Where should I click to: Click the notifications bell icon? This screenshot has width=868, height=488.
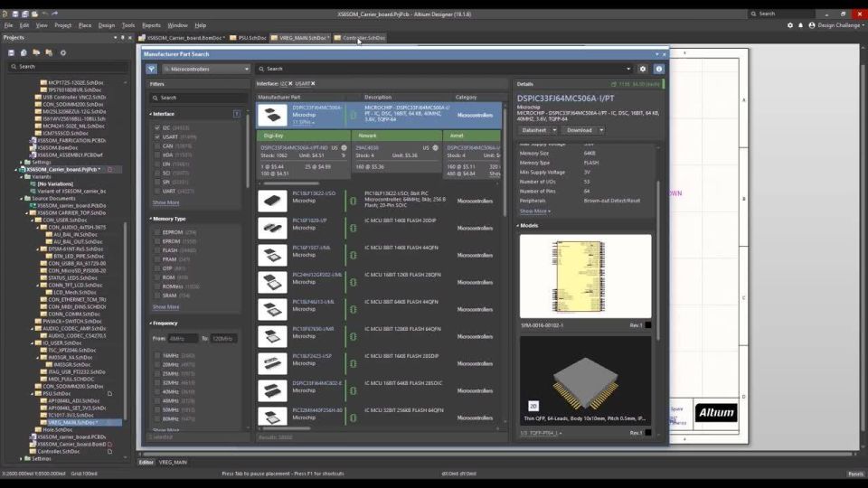(800, 25)
